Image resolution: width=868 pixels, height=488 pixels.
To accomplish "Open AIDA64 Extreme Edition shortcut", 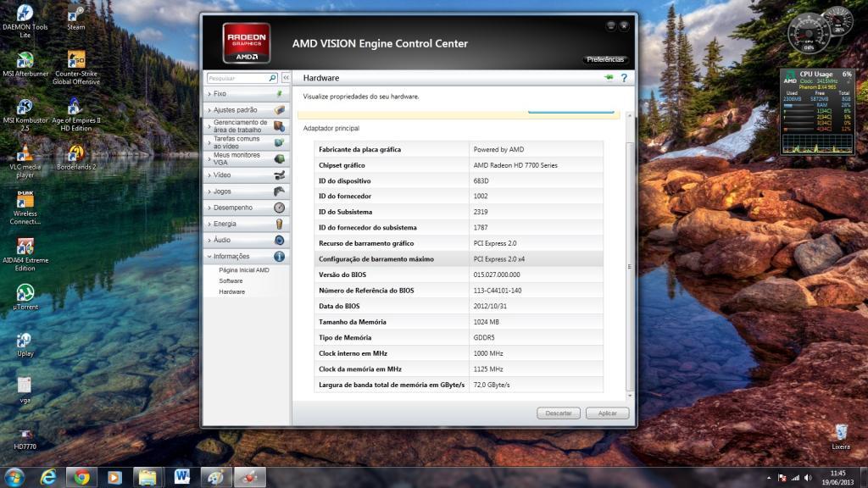I will [25, 255].
